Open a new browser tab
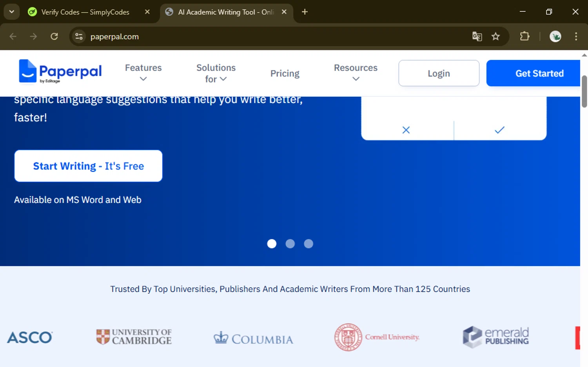This screenshot has width=588, height=367. click(x=305, y=12)
